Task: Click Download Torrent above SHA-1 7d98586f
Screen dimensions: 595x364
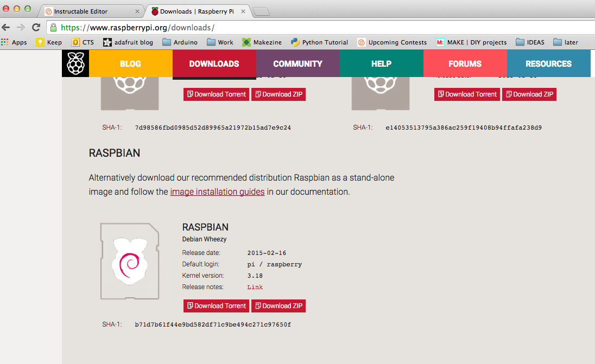Action: 216,94
